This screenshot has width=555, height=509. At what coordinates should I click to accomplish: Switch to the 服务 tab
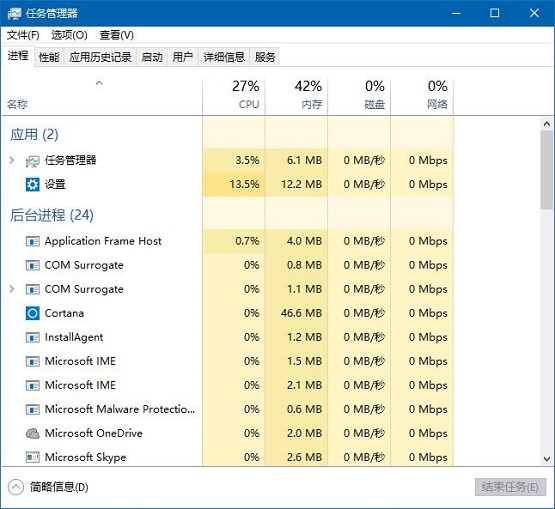click(265, 57)
